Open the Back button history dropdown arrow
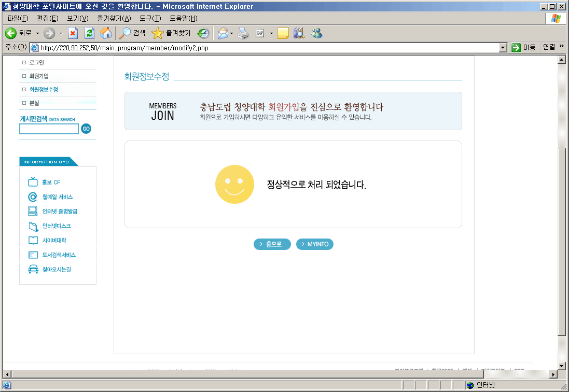Viewport: 569px width, 392px height. click(x=37, y=33)
